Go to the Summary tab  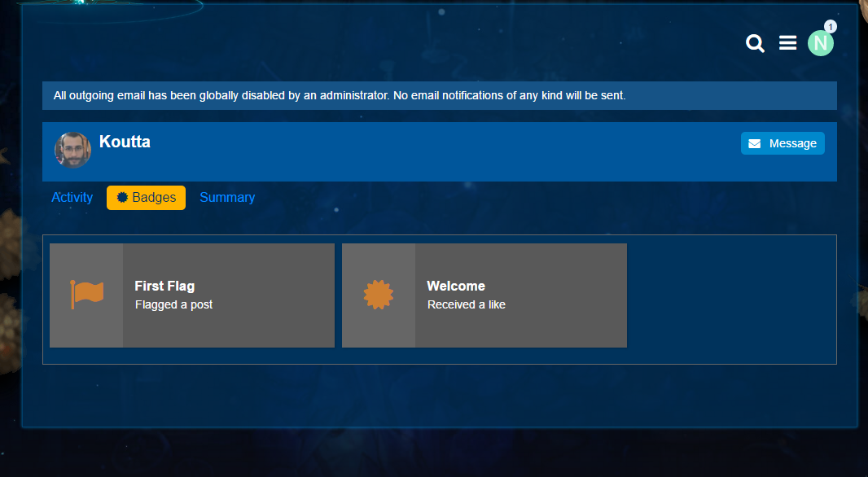coord(227,198)
